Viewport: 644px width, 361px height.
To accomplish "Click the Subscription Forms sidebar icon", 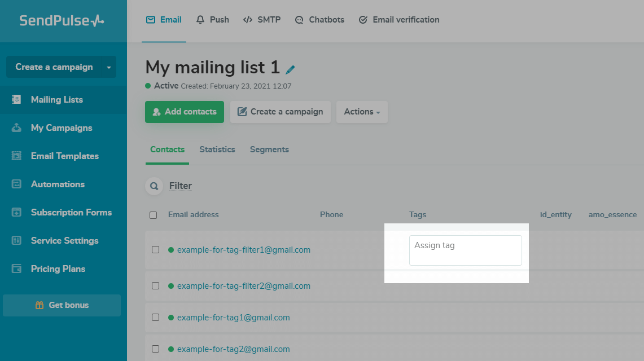I will pyautogui.click(x=17, y=213).
